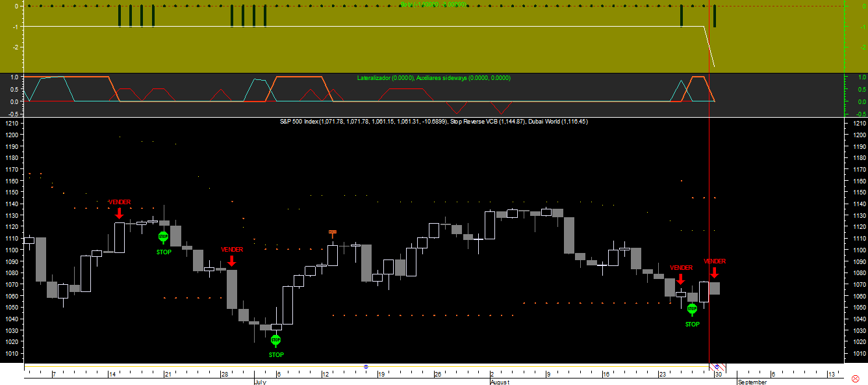Image resolution: width=868 pixels, height=385 pixels.
Task: Click the date label 21 on the axis
Action: point(168,375)
